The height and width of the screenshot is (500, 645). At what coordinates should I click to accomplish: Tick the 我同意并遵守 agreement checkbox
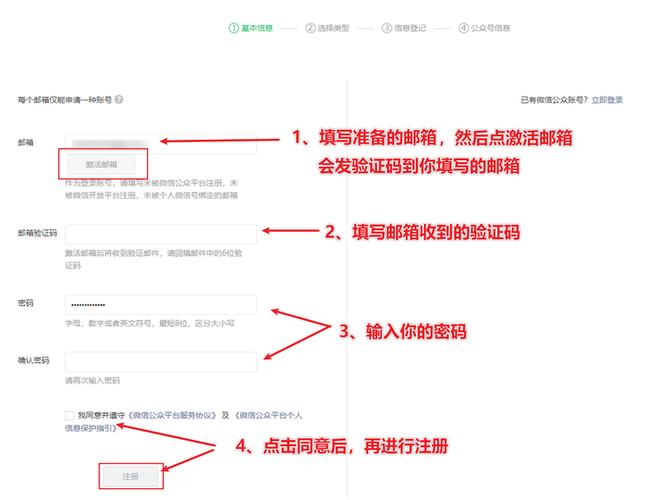[70, 415]
